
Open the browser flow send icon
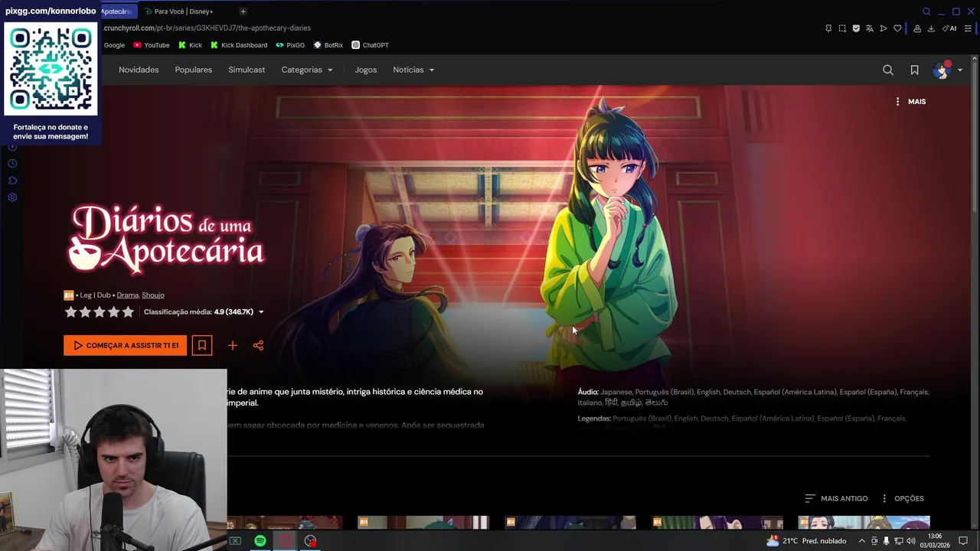click(x=884, y=28)
